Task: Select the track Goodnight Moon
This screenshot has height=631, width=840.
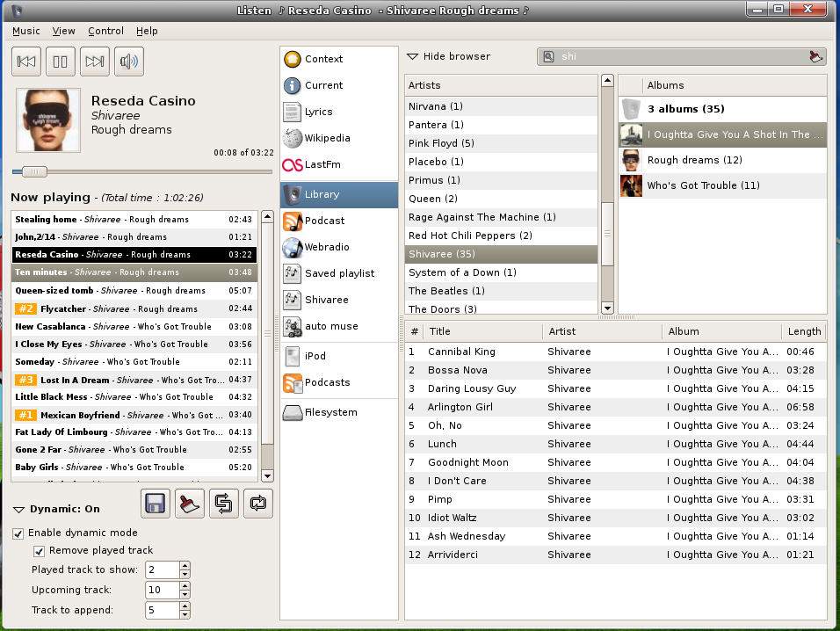Action: point(616,462)
